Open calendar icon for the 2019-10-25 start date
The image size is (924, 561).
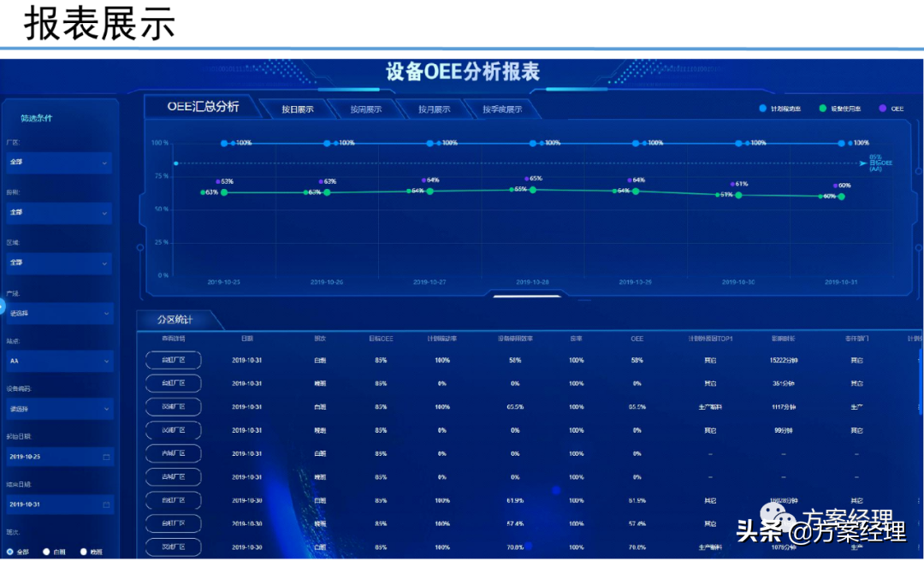(x=105, y=457)
